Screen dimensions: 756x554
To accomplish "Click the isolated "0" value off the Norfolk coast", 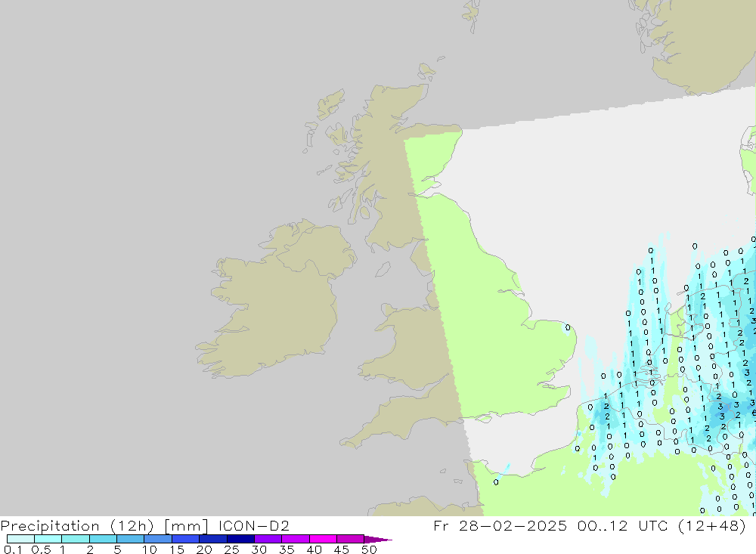I will pos(568,328).
